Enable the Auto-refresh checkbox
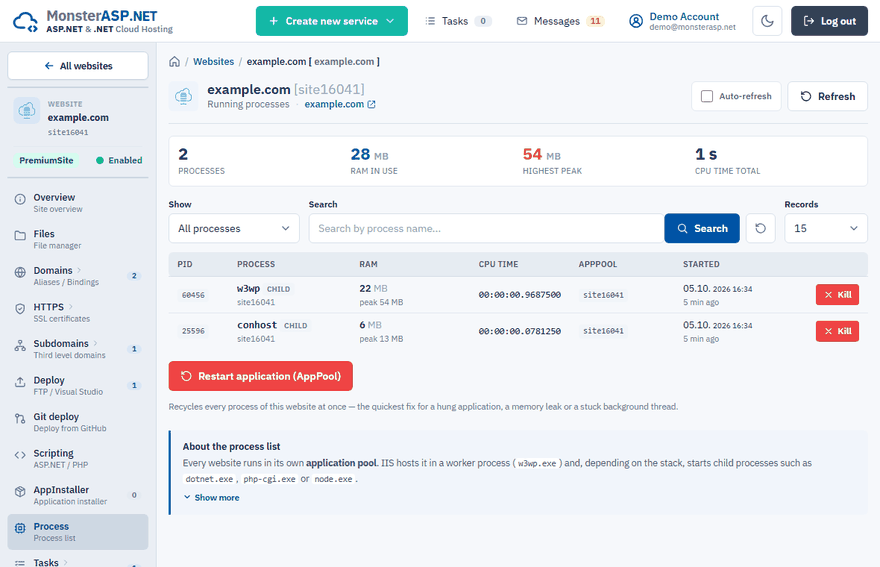The height and width of the screenshot is (567, 880). 707,97
